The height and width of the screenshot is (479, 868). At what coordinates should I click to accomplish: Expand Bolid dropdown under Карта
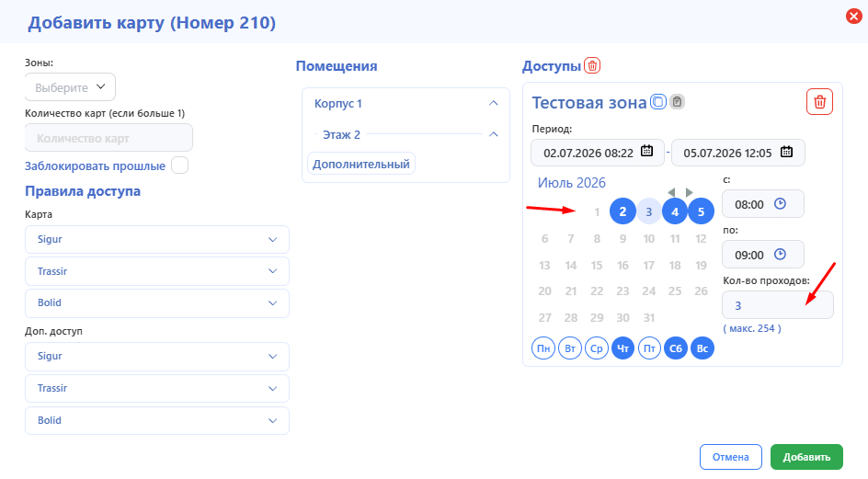156,302
